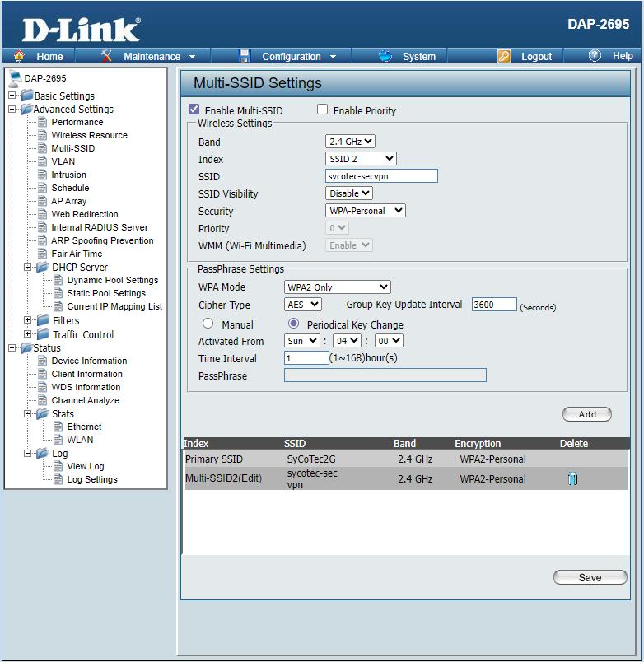The height and width of the screenshot is (662, 644).
Task: Click the Add button
Action: pos(587,414)
